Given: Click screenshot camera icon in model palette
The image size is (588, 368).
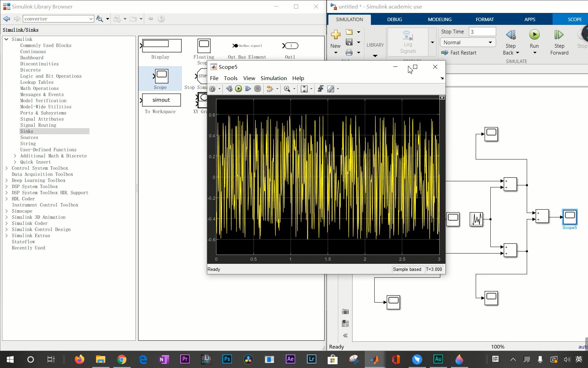Looking at the screenshot, I should point(345,311).
